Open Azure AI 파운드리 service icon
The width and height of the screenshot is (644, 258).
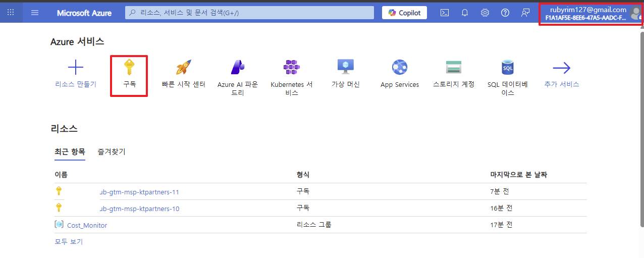coord(237,67)
